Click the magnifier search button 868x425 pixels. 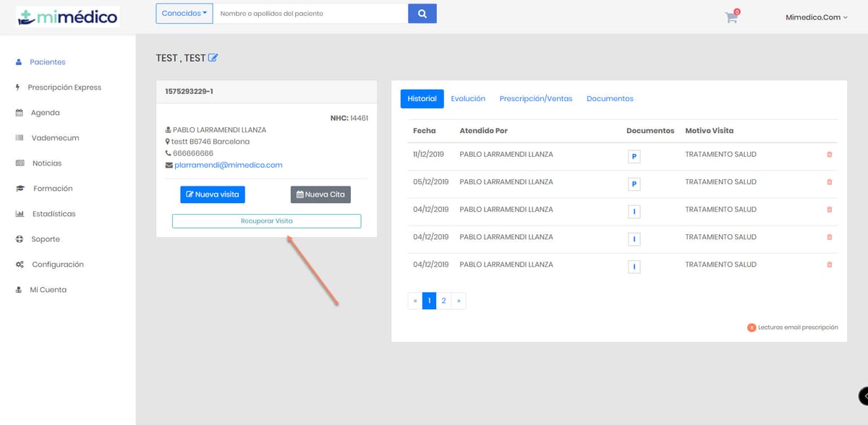point(422,14)
